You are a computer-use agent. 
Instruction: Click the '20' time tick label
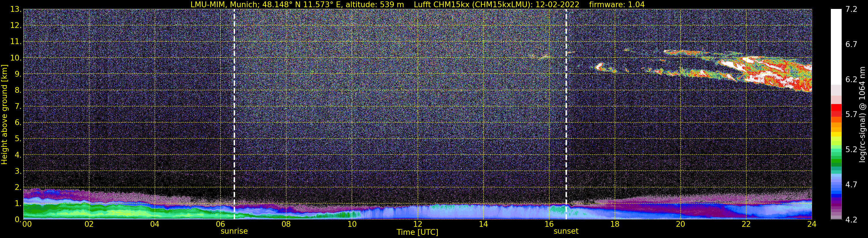click(x=680, y=224)
